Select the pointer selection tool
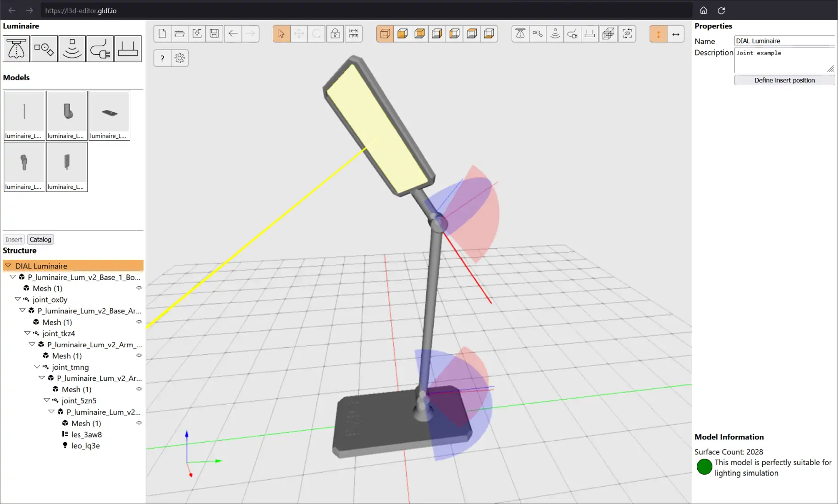 pos(281,33)
